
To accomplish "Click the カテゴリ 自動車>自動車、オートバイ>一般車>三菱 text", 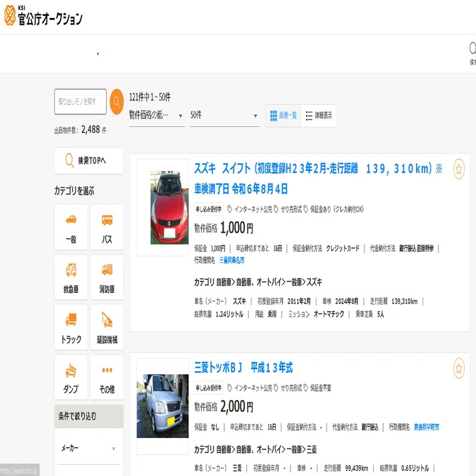I will coord(255,449).
